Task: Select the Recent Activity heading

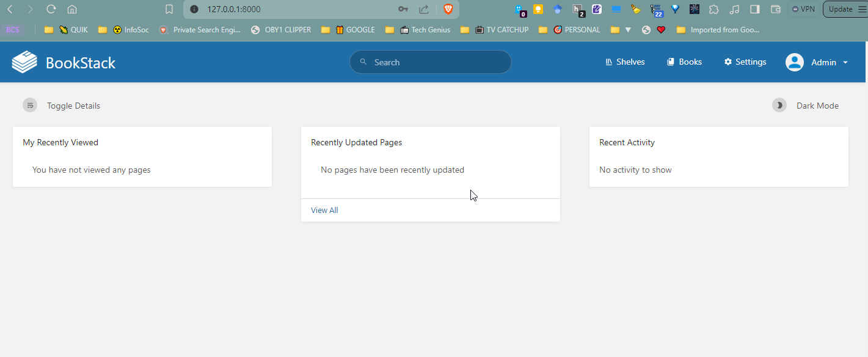Action: click(x=627, y=142)
